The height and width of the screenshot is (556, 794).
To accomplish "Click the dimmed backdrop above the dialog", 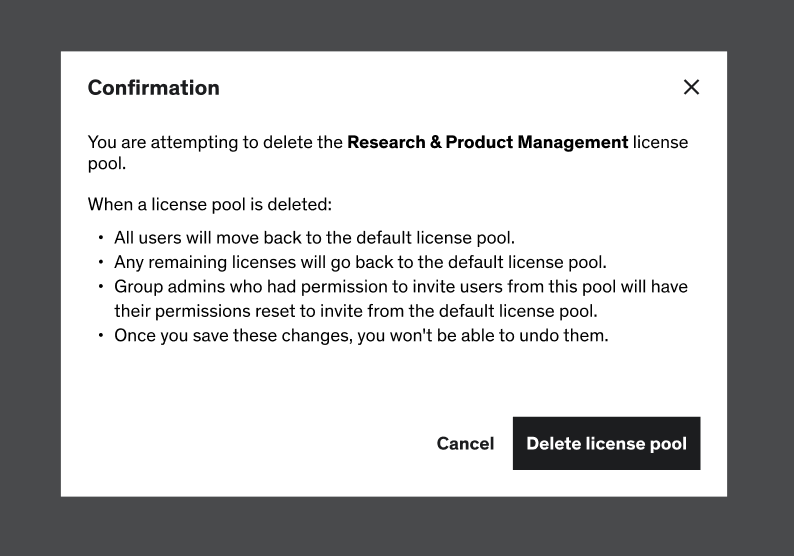I will 397,25.
